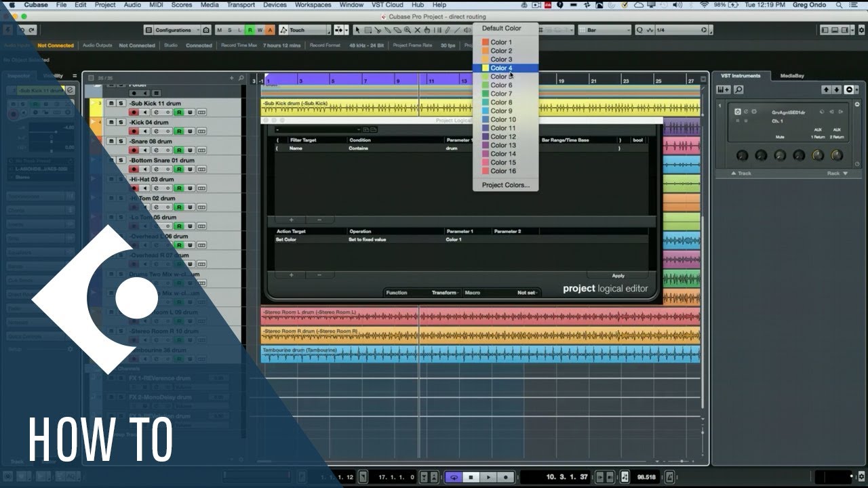Enable record on Kick 04 drum track

click(134, 131)
